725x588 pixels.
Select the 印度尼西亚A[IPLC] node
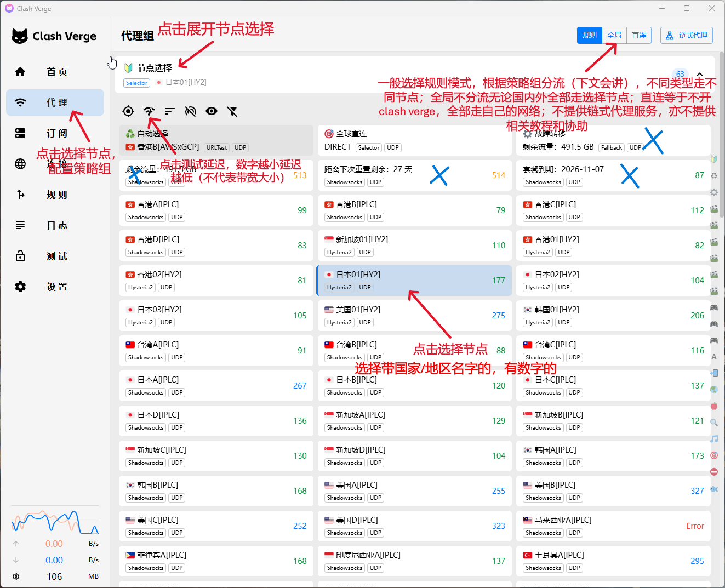pos(414,561)
